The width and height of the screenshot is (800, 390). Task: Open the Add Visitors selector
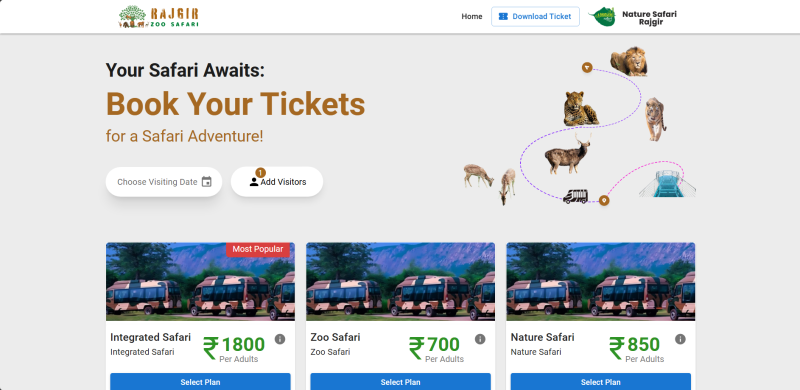277,182
